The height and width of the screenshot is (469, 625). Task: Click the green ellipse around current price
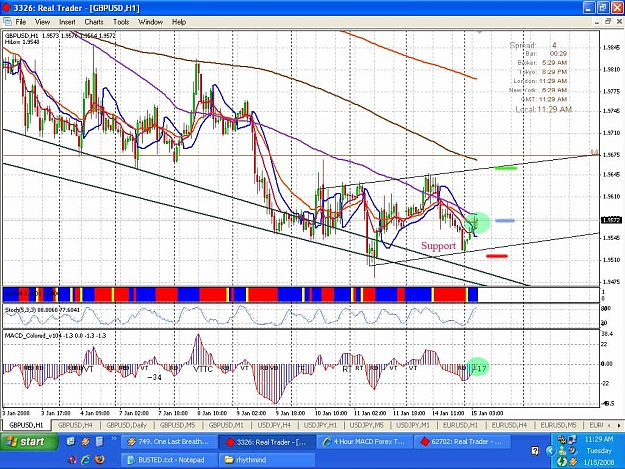click(477, 223)
